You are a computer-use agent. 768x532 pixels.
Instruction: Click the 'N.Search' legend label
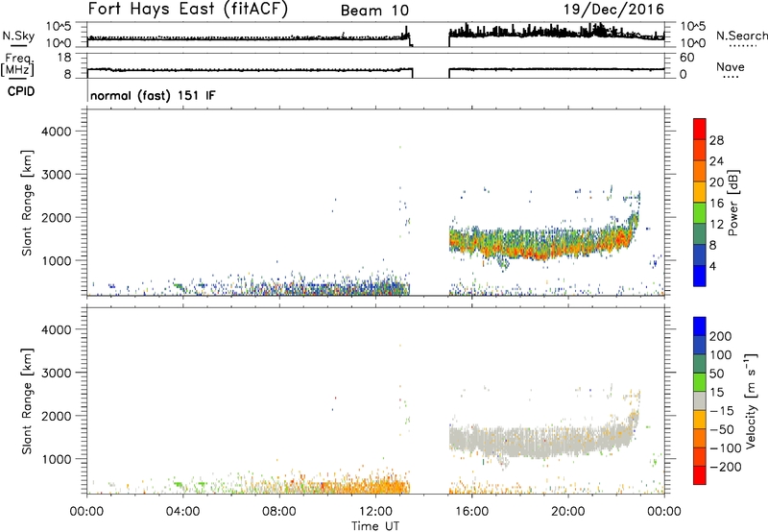741,36
